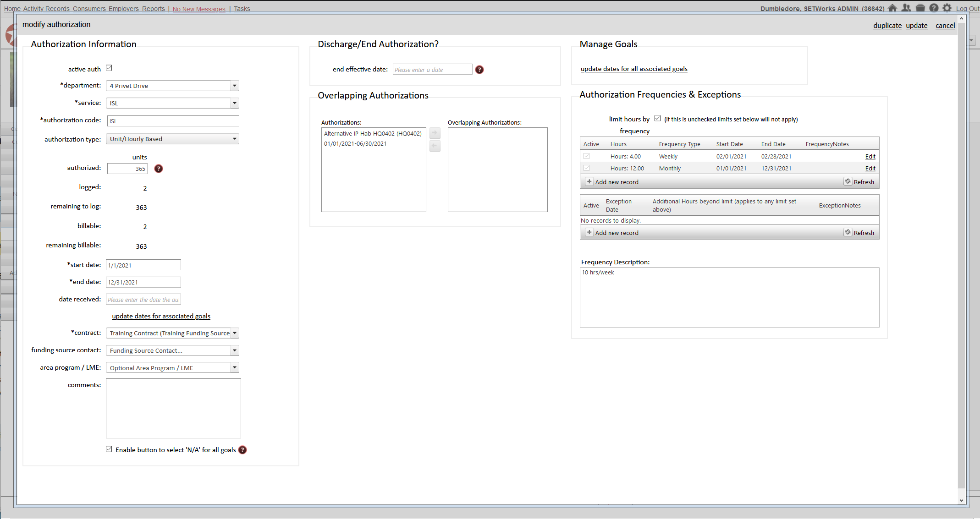Uncheck limit hours by frequency checkbox

(x=657, y=119)
